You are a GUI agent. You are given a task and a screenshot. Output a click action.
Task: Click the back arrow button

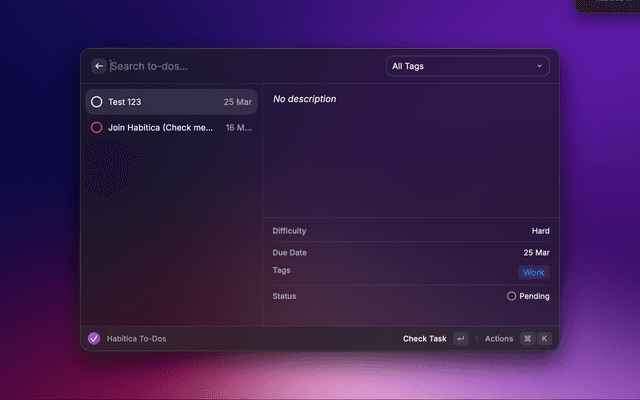point(99,66)
